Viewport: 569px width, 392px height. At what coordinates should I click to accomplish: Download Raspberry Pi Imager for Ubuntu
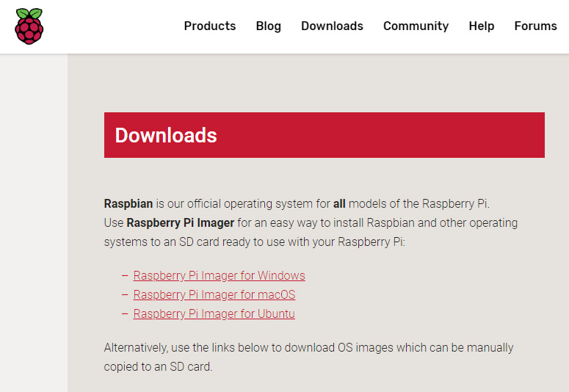[x=214, y=313]
